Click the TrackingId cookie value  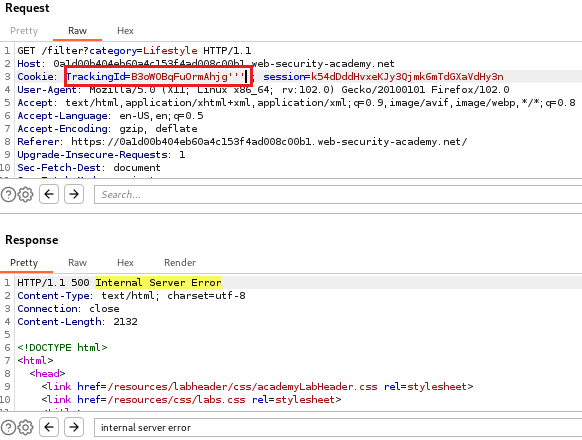tap(187, 77)
